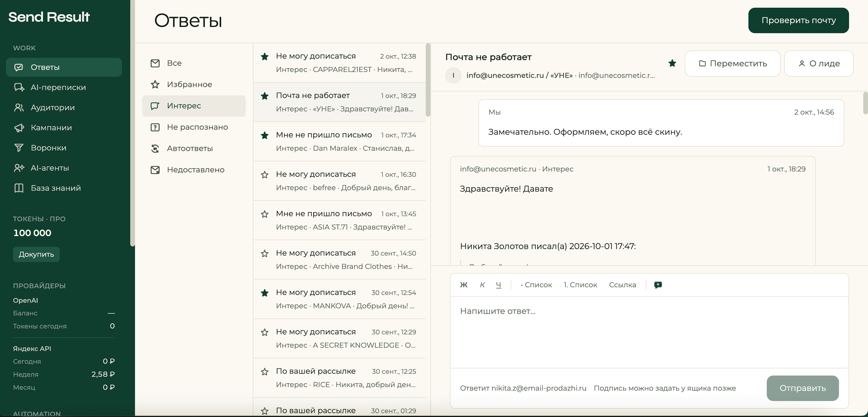Click the Отправить button
Viewport: 868px width, 417px height.
click(802, 388)
